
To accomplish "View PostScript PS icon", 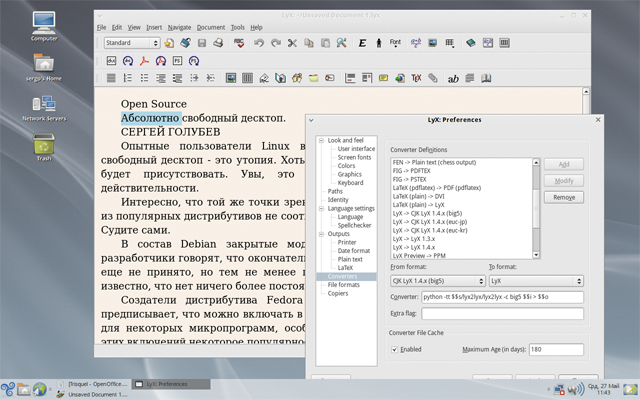I will (x=177, y=61).
